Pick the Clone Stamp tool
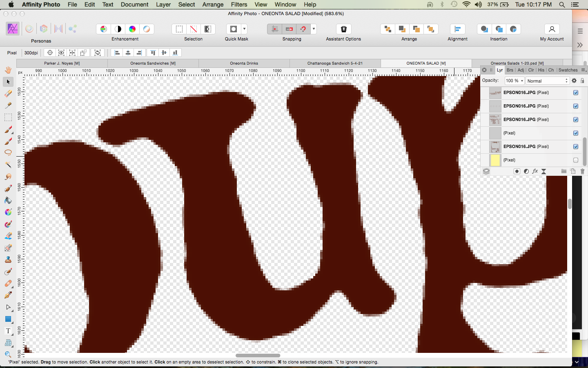Image resolution: width=588 pixels, height=368 pixels. coord(8,260)
